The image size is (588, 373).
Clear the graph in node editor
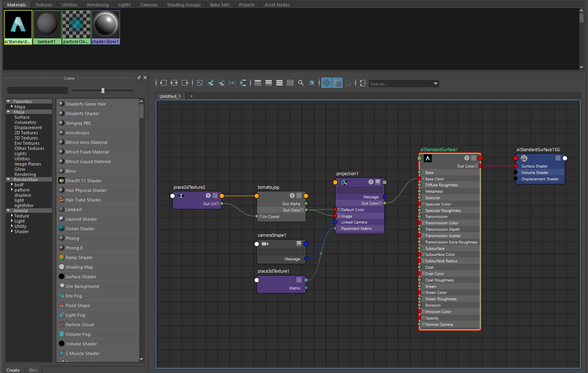(x=200, y=83)
